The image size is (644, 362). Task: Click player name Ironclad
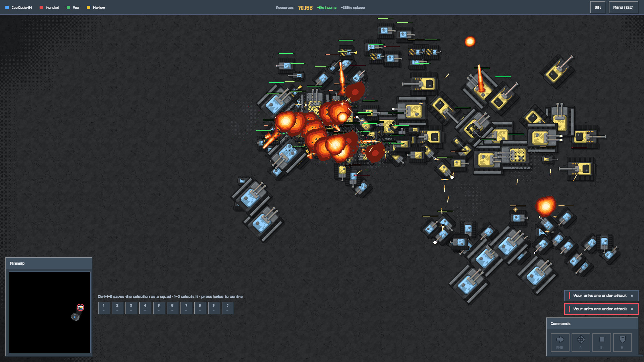coord(52,8)
